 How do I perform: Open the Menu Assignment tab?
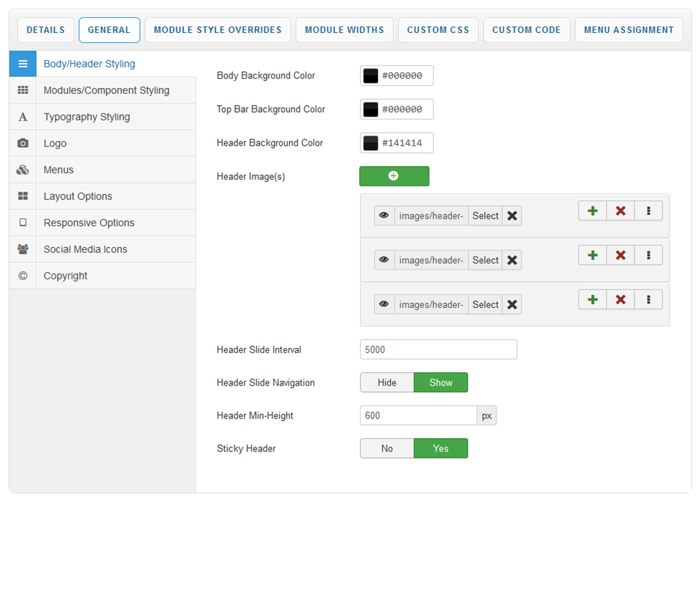(629, 30)
